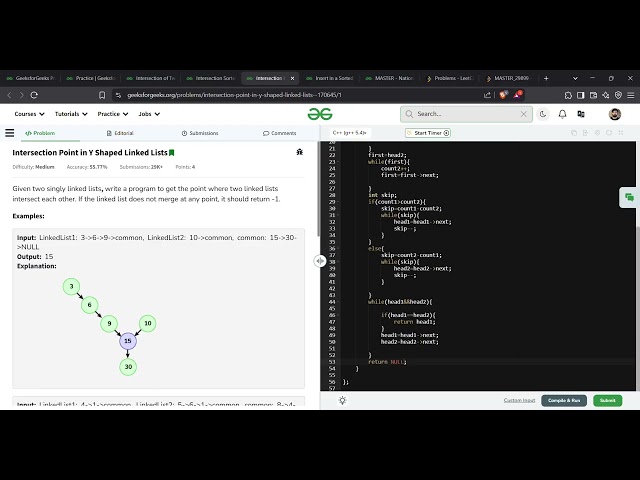The image size is (640, 480).
Task: Click the editor settings gear icon
Action: click(597, 133)
